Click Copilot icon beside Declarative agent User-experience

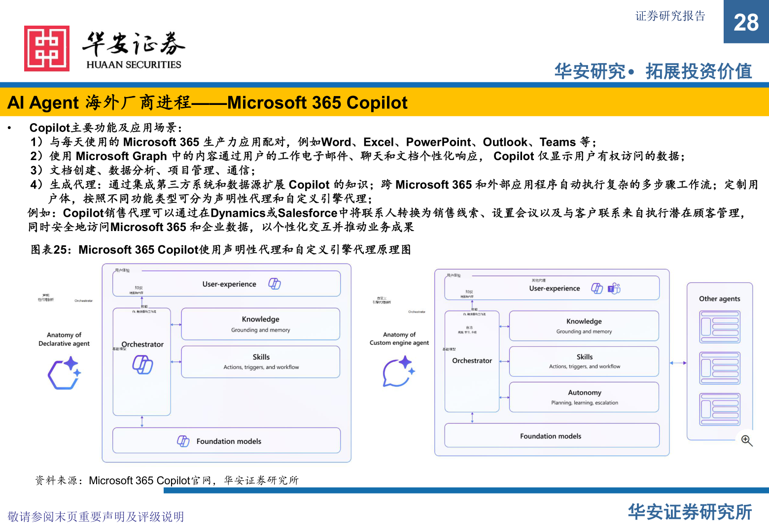pyautogui.click(x=275, y=284)
